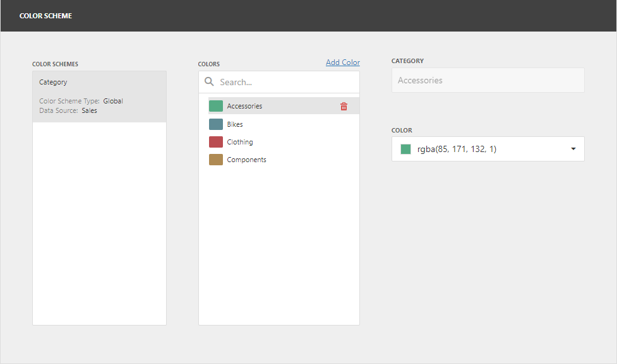Open the Add Color link

pyautogui.click(x=342, y=62)
